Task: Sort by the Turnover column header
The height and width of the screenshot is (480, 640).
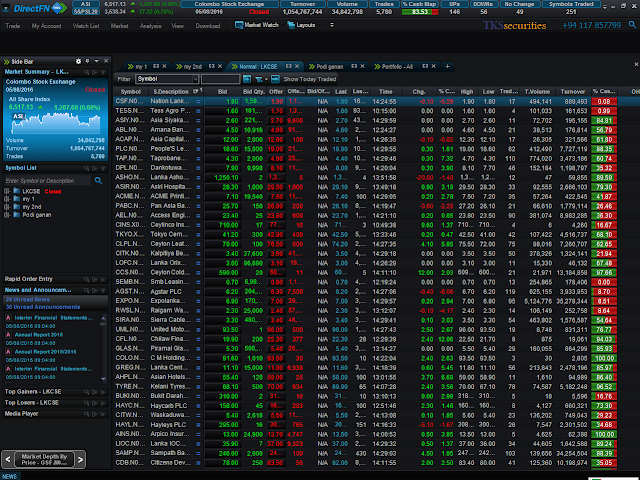Action: point(572,92)
